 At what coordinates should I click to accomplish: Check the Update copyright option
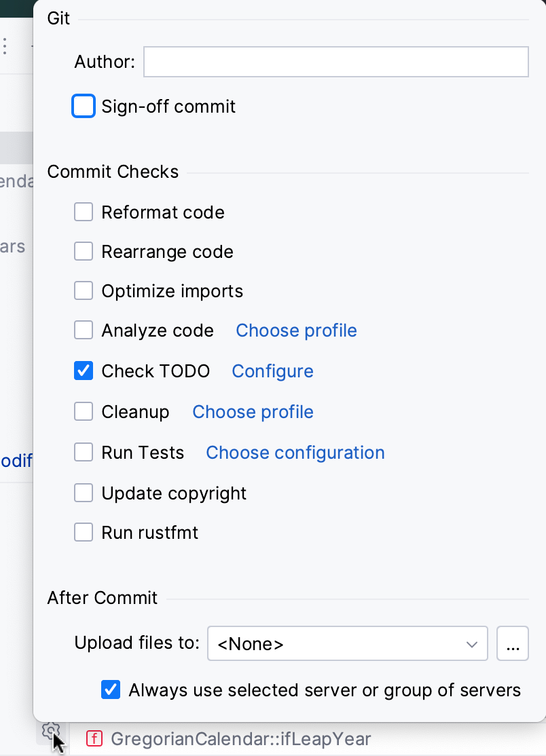(83, 493)
